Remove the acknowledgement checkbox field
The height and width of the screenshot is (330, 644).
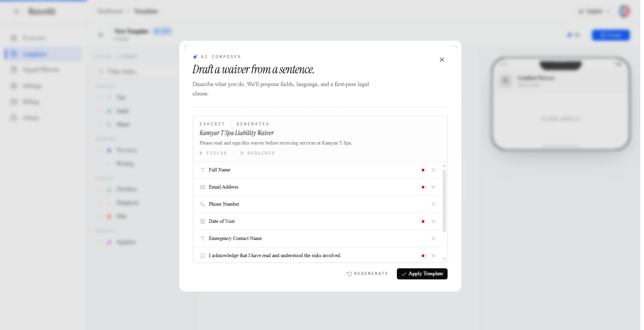[433, 256]
